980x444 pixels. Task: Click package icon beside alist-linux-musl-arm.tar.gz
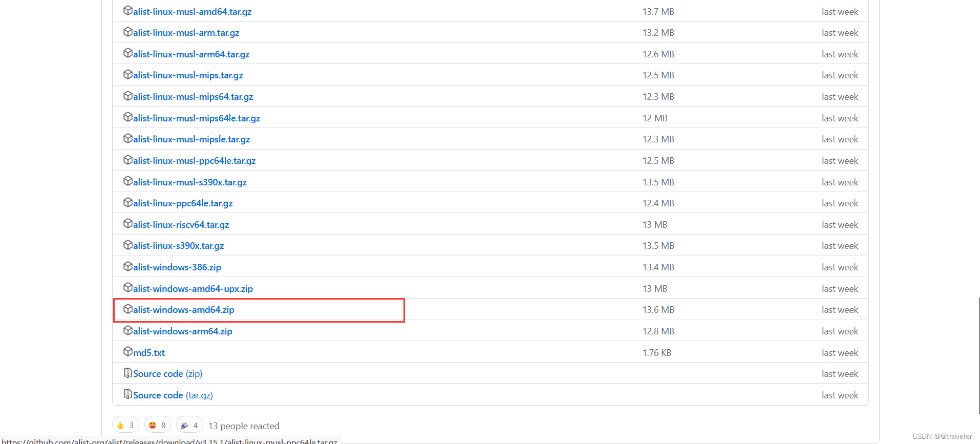(128, 32)
